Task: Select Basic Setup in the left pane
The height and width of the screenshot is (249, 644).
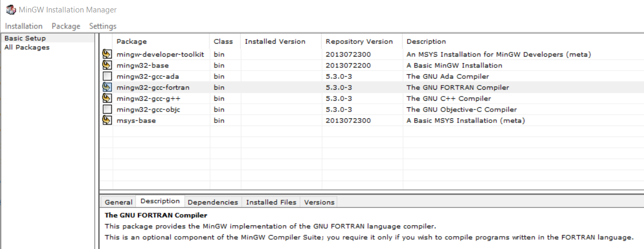Action: (x=25, y=38)
